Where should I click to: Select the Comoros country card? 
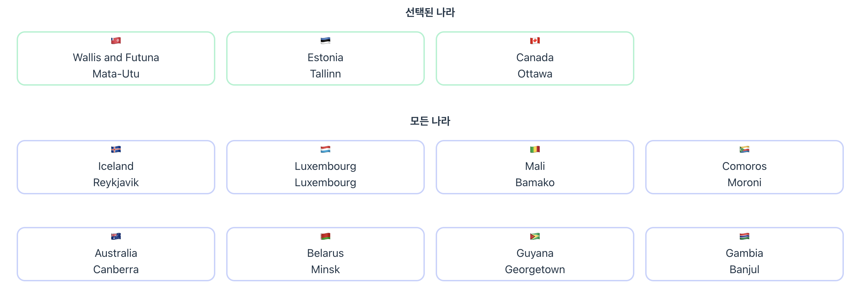pyautogui.click(x=745, y=166)
